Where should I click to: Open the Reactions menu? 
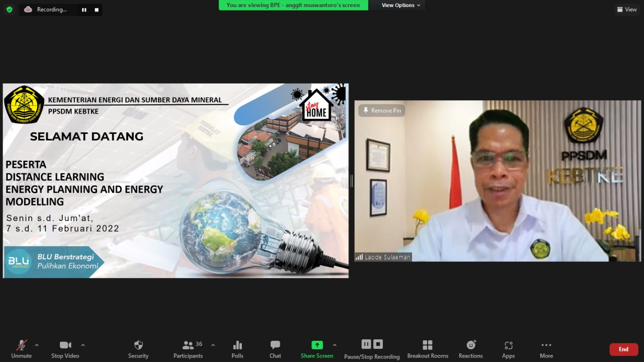click(x=471, y=349)
